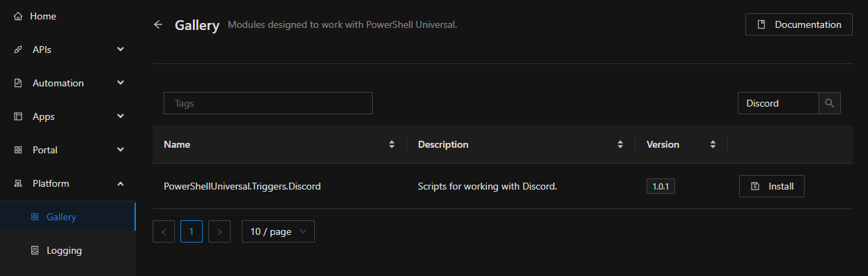Click the save icon in Install
Viewport: 868px width, 276px height.
click(x=755, y=186)
